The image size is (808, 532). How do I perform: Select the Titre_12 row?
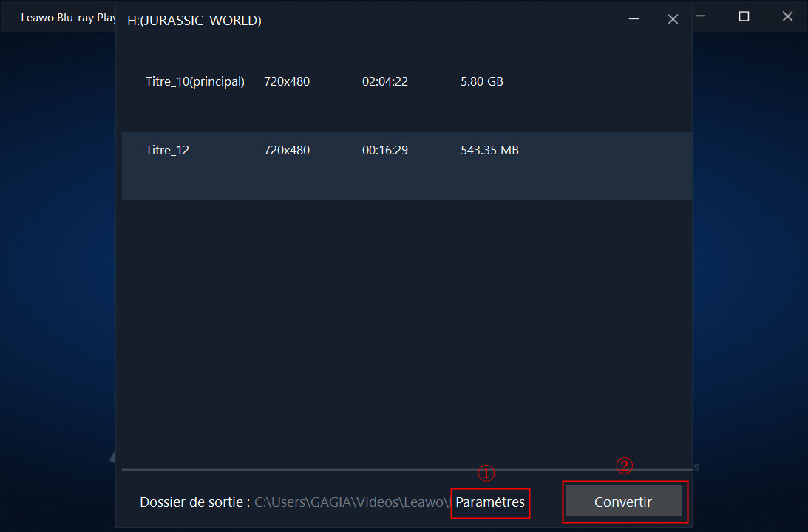point(407,166)
